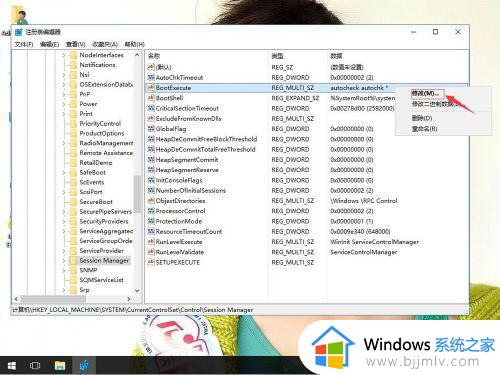This screenshot has width=500, height=375.
Task: Click the tree vertical scrollbar thumb
Action: pyautogui.click(x=137, y=193)
